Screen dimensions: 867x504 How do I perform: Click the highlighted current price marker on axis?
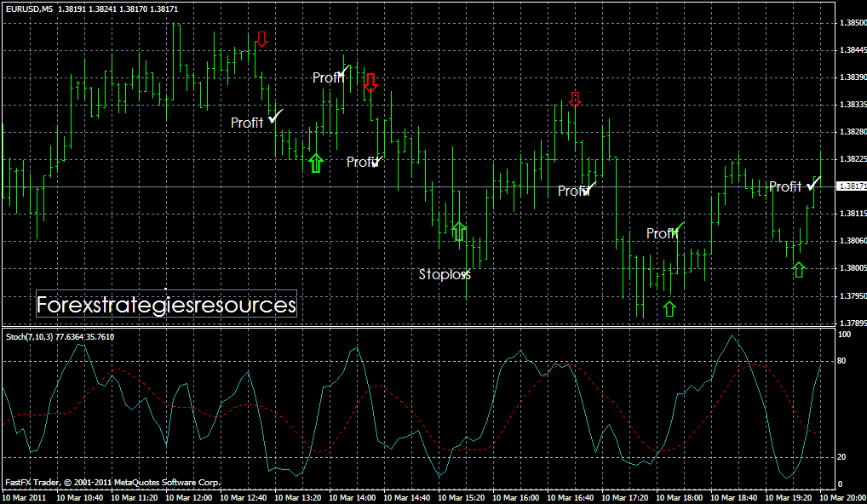852,186
